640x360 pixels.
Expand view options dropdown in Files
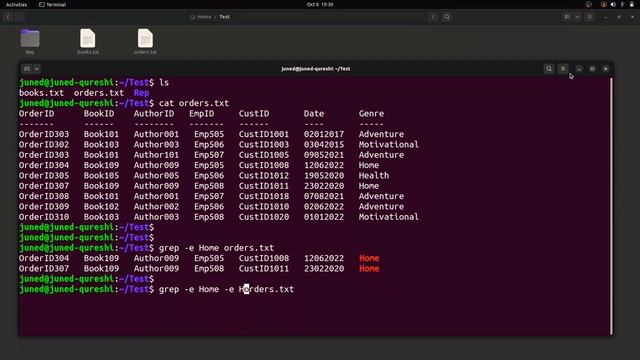point(577,17)
